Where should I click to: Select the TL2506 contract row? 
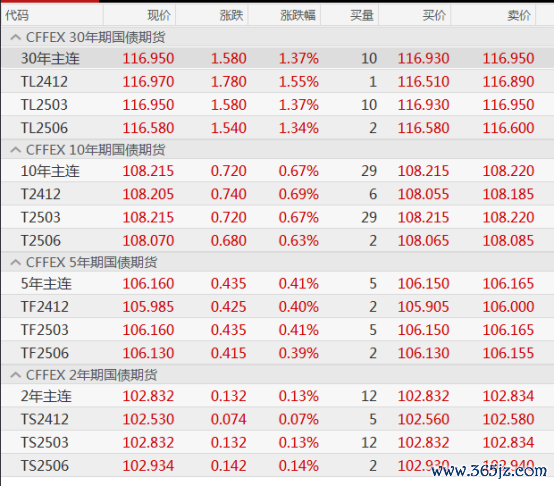(278, 128)
